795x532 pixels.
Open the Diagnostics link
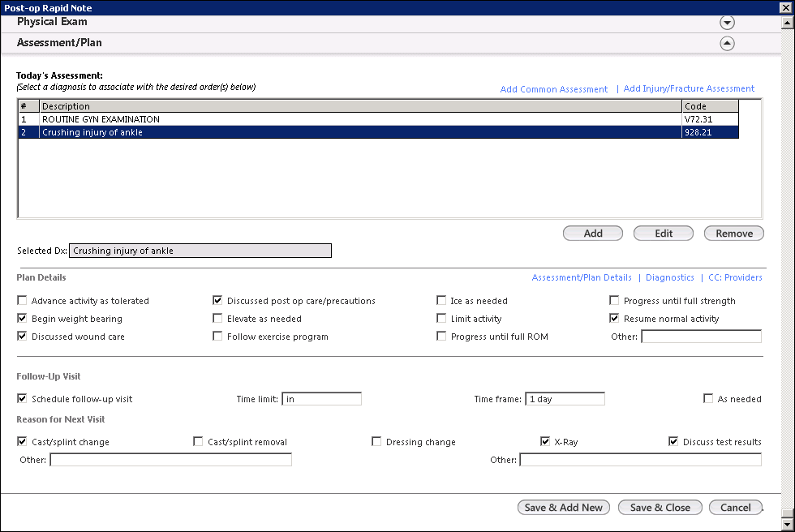670,277
